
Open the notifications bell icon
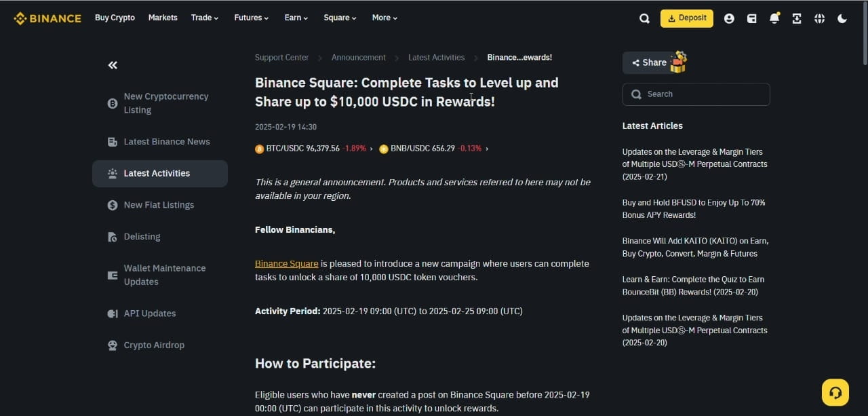click(774, 18)
